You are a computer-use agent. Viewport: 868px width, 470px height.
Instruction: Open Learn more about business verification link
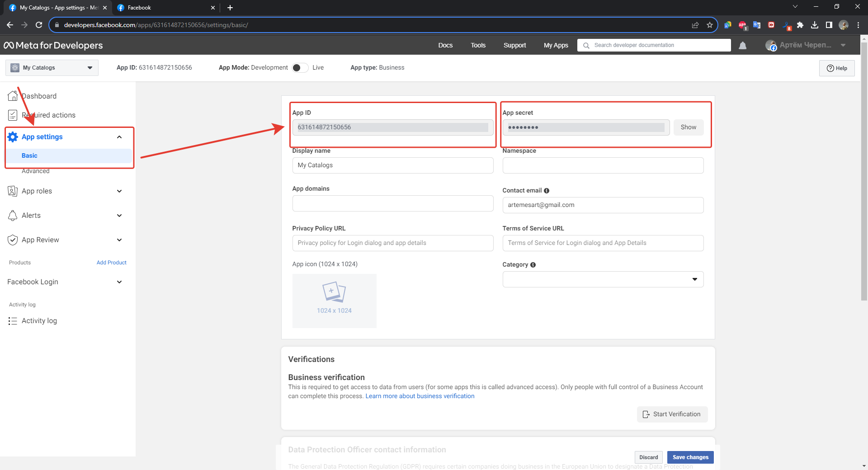point(420,396)
